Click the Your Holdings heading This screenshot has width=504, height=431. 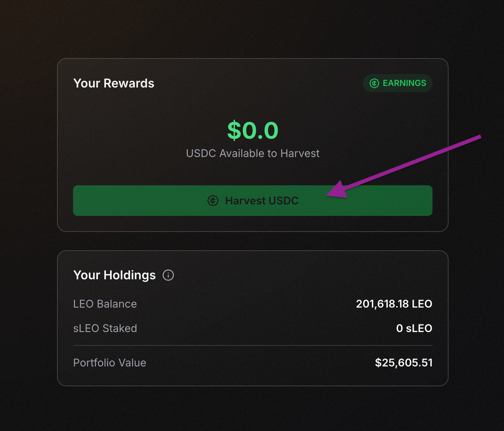(x=114, y=275)
